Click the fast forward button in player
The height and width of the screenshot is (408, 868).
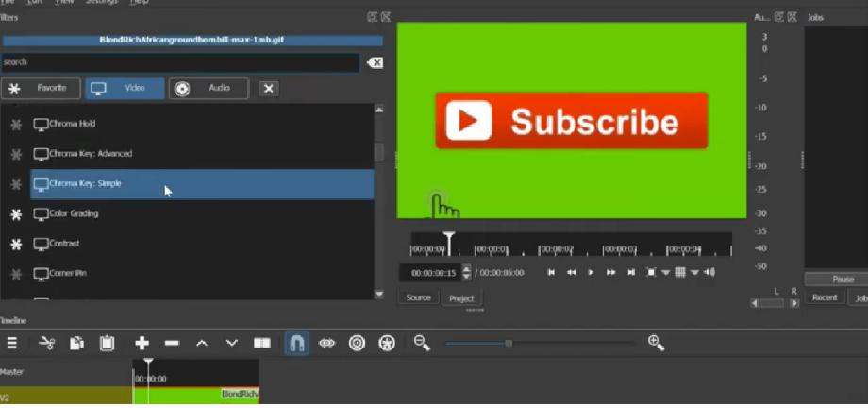coord(610,272)
